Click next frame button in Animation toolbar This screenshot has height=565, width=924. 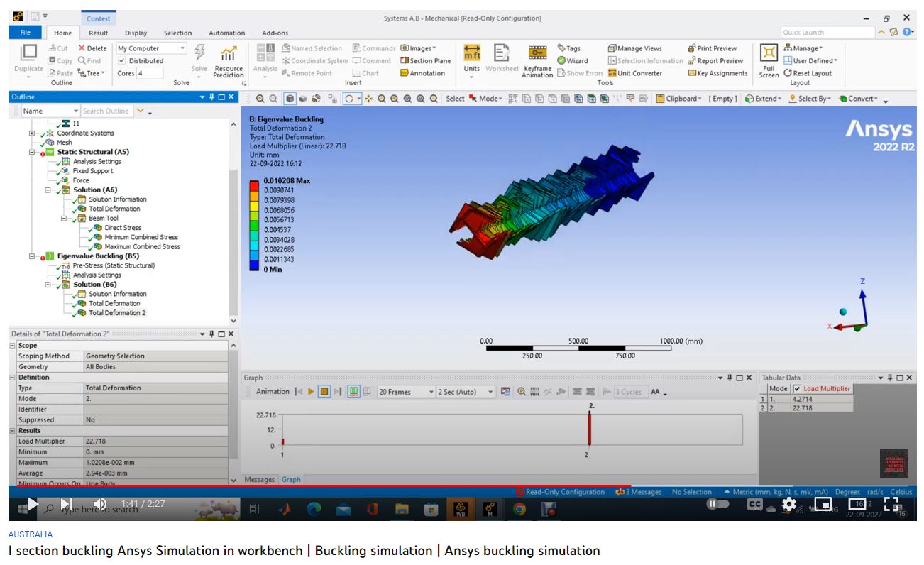337,392
